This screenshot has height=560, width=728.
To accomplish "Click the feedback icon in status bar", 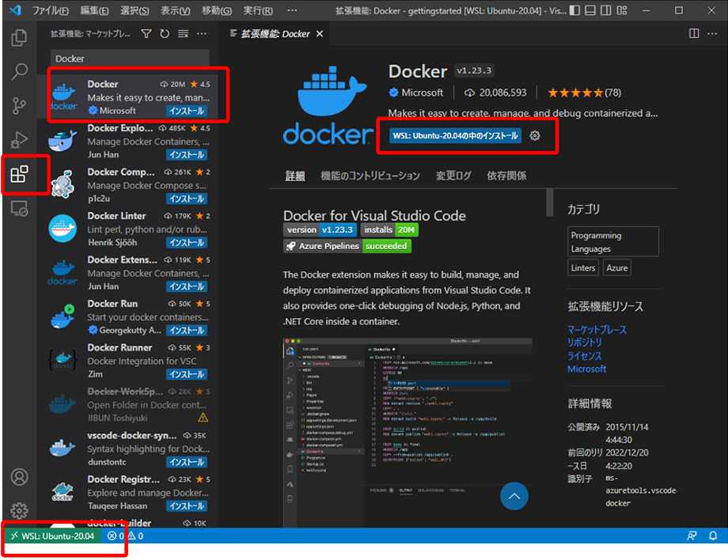I will [x=692, y=535].
